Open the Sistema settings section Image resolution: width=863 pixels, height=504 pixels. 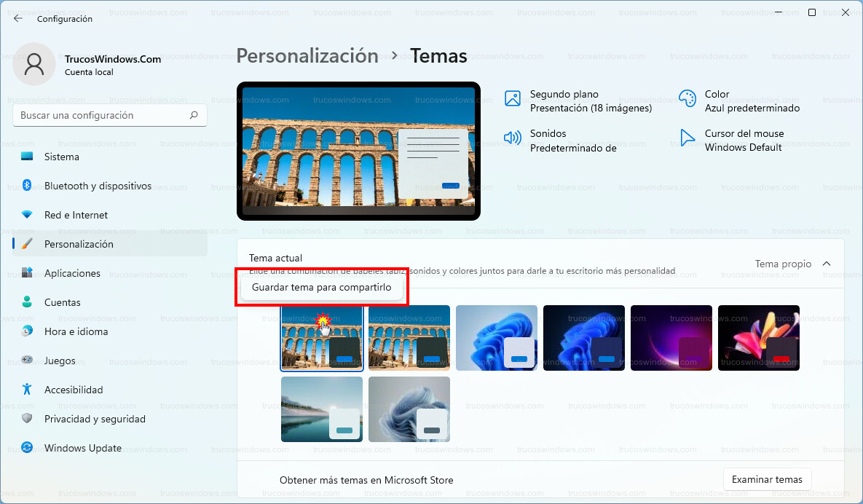click(x=62, y=157)
